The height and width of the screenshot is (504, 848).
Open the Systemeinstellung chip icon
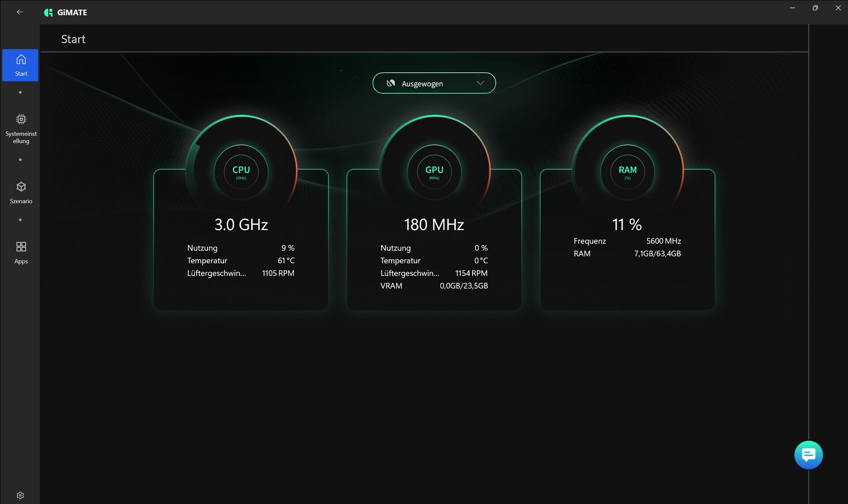click(21, 119)
